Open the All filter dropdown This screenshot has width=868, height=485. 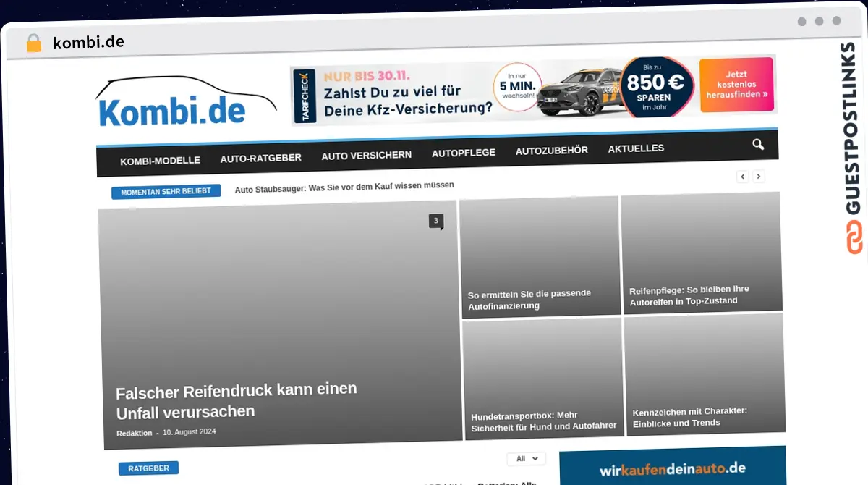tap(526, 458)
